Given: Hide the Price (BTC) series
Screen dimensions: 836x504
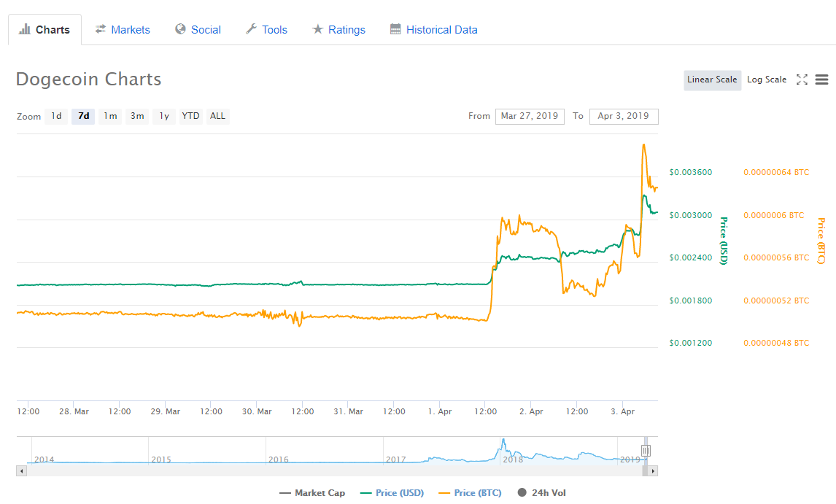Looking at the screenshot, I should (470, 493).
